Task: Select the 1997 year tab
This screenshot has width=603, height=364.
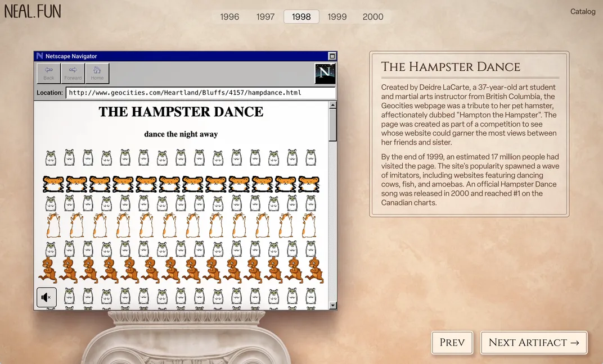Action: [265, 16]
